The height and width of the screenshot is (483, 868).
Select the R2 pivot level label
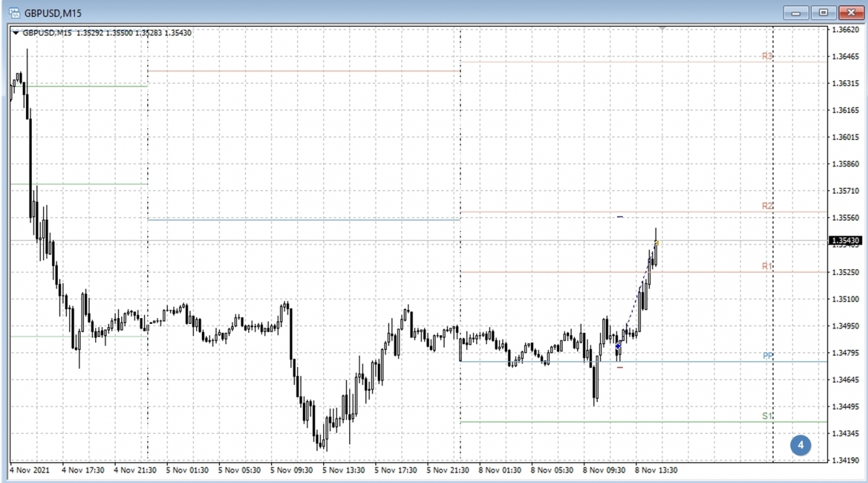(x=767, y=206)
